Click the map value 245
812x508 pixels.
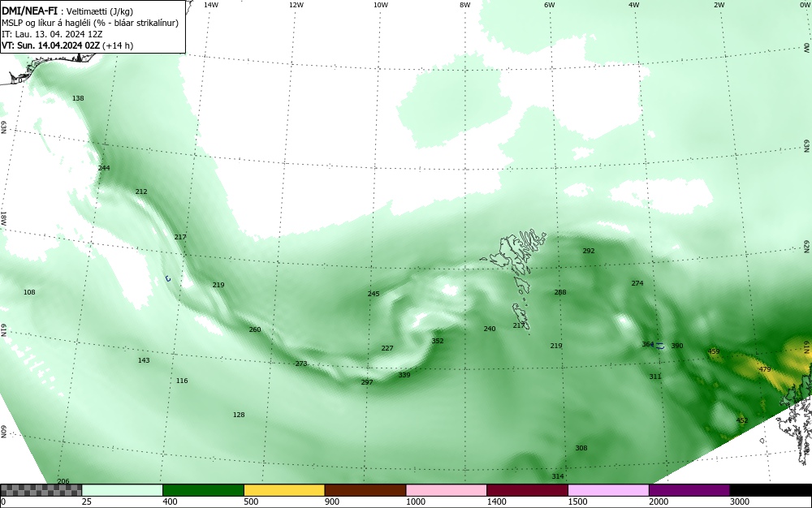pyautogui.click(x=374, y=294)
